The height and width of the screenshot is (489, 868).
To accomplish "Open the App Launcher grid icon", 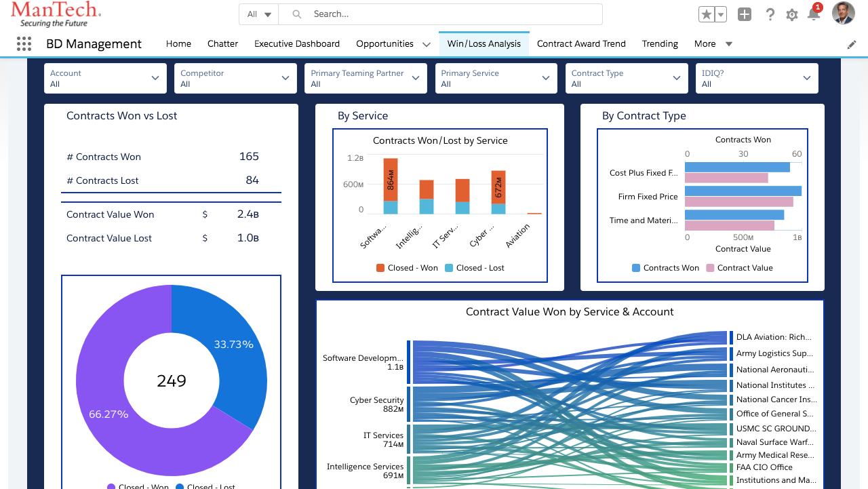I will point(24,44).
